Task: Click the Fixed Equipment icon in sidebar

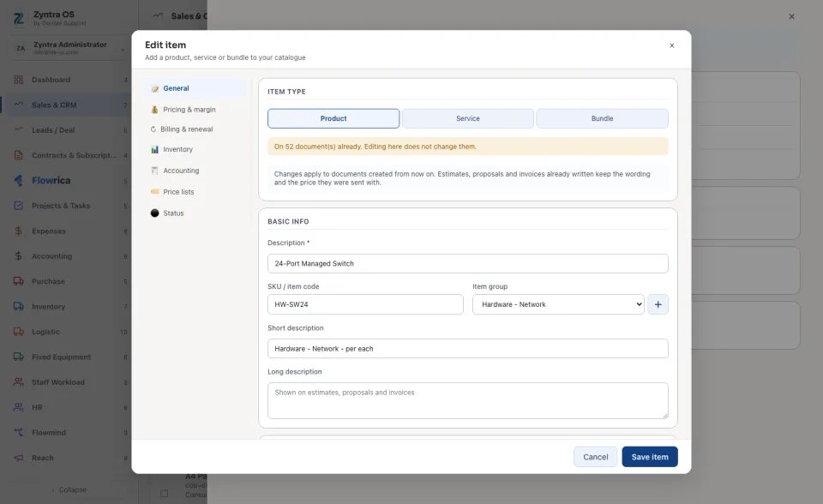Action: [18, 357]
